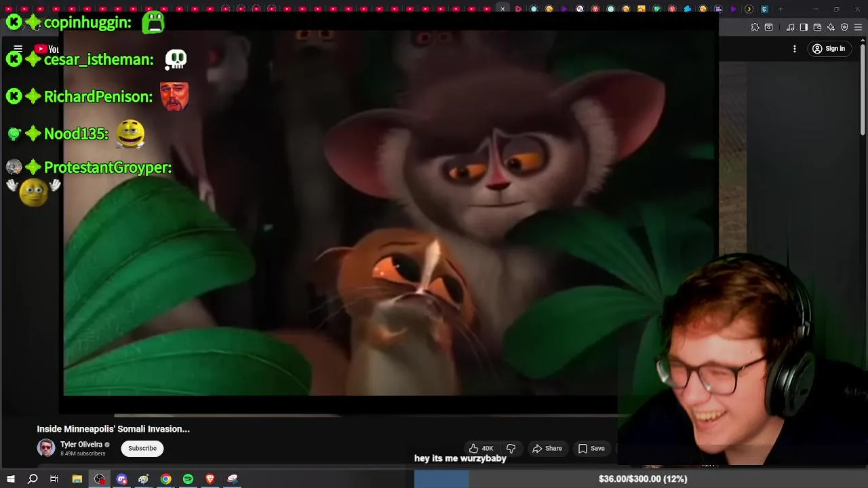Like the video with 40K likes
Screen dimensions: 868x488
481,448
